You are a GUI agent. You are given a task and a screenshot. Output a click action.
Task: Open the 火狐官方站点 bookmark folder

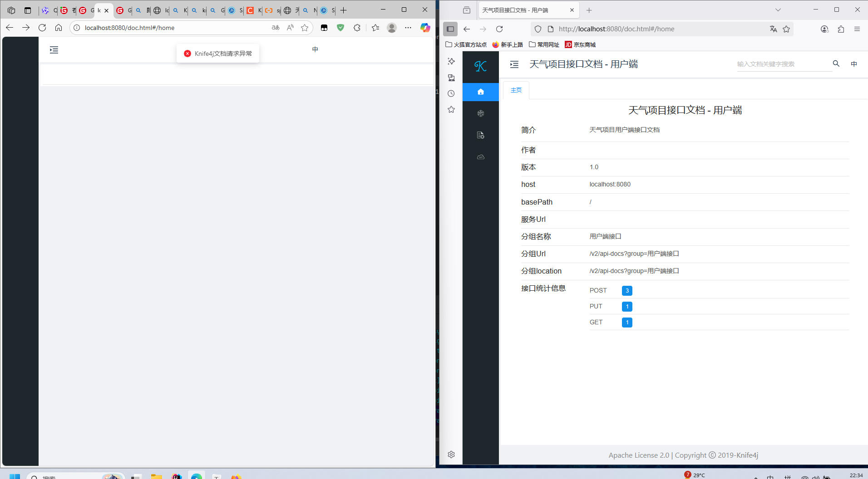click(466, 44)
